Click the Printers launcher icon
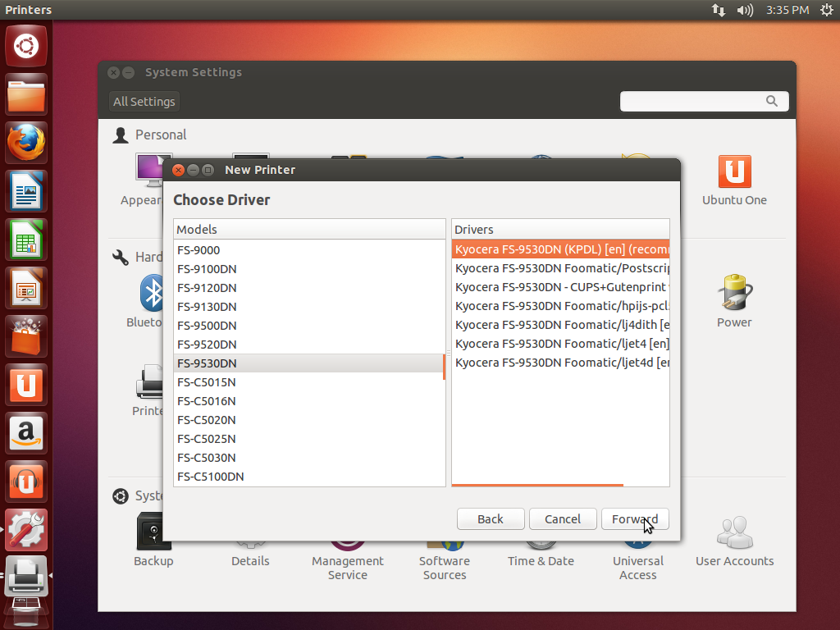The image size is (840, 630). coord(26,576)
